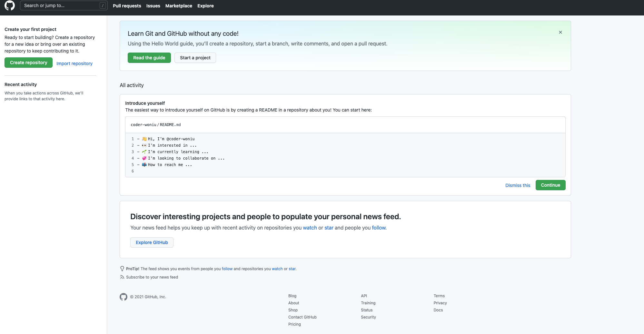Open Explore in the header navigation
This screenshot has height=334, width=644.
205,6
